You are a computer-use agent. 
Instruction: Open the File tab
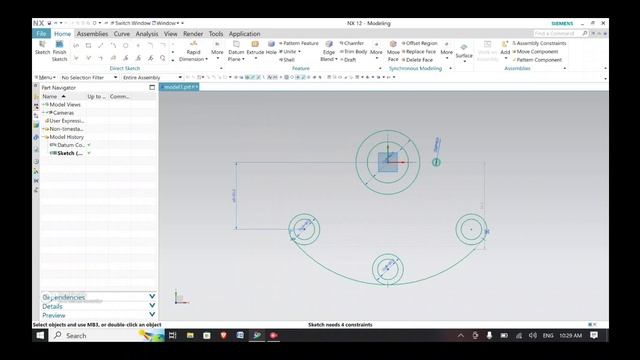41,33
